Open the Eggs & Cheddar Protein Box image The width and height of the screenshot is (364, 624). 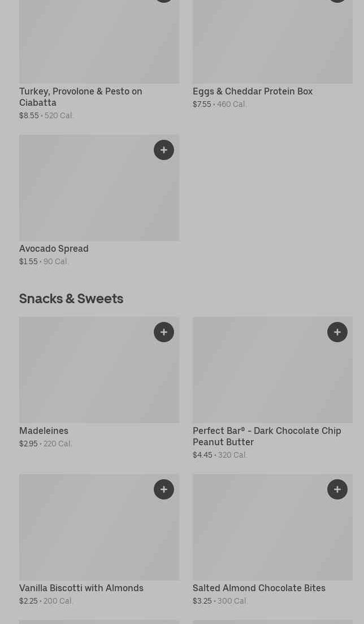[272, 42]
